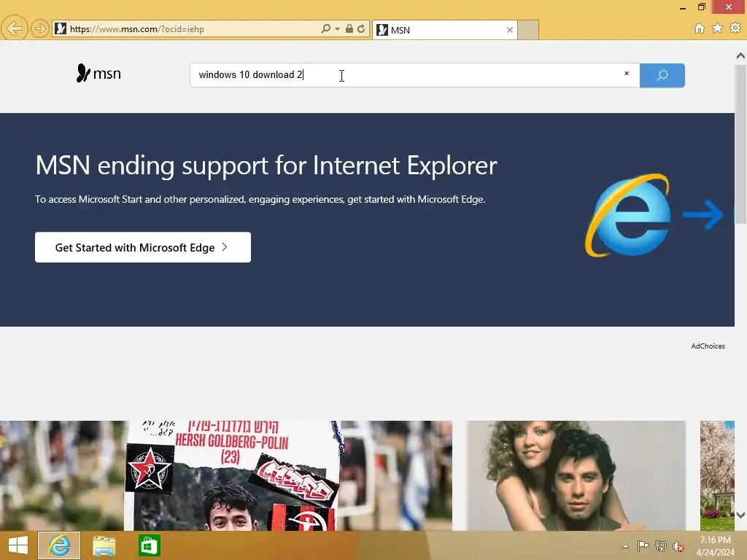This screenshot has width=747, height=560.
Task: Submit search with the blue magnifier button
Action: [x=662, y=75]
